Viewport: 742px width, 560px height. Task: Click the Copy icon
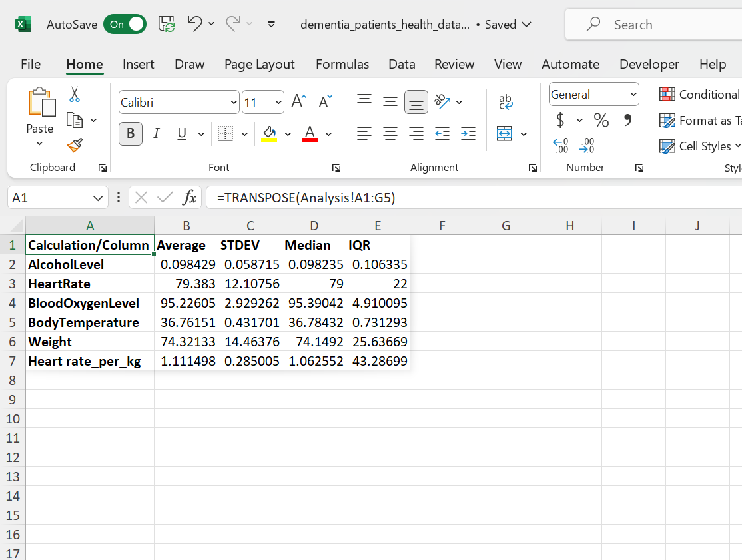(75, 120)
